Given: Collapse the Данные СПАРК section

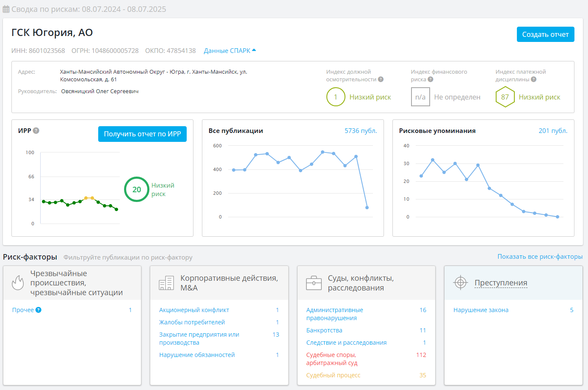Looking at the screenshot, I should [x=230, y=50].
